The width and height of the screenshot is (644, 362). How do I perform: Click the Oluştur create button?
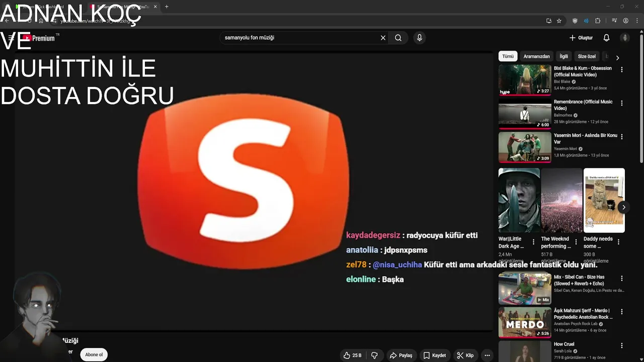(x=581, y=38)
